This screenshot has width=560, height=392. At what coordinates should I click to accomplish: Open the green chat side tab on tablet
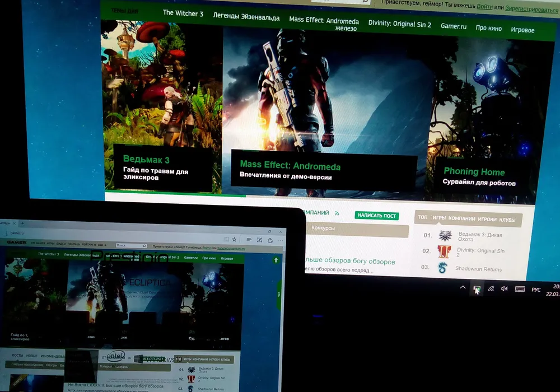coord(279,295)
